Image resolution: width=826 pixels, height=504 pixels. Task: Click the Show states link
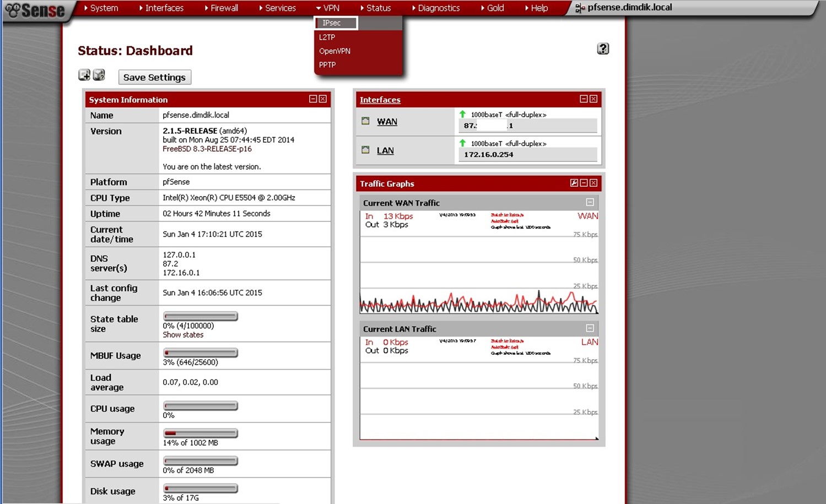(183, 334)
